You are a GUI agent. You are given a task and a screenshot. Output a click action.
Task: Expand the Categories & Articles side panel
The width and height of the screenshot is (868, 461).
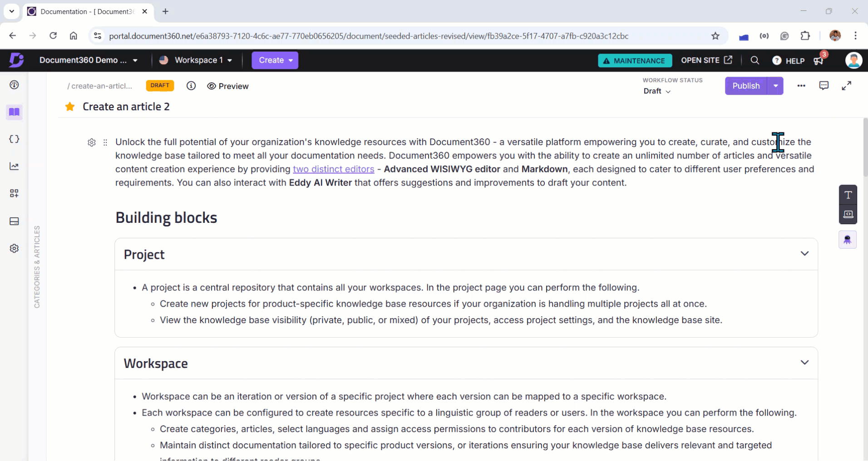click(37, 267)
